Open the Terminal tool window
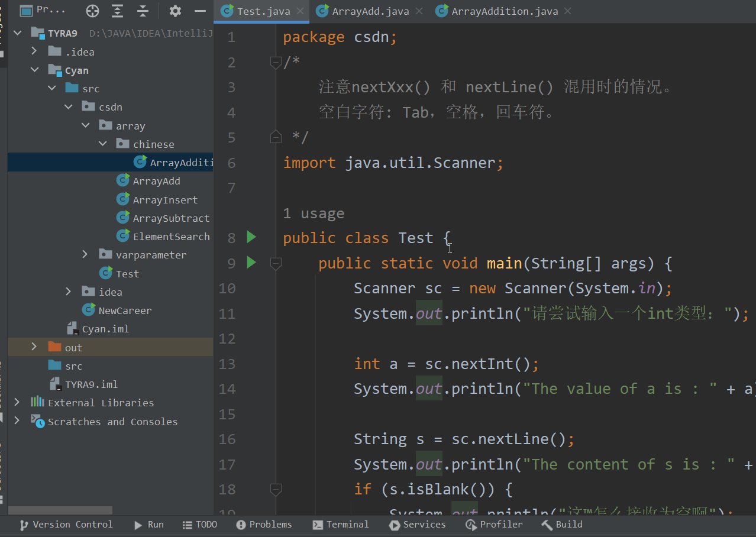The image size is (756, 537). pos(341,524)
